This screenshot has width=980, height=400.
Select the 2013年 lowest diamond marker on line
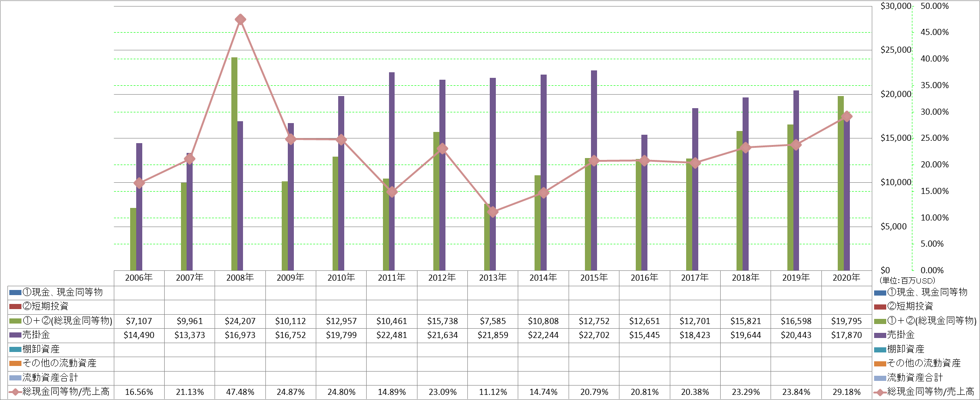[493, 212]
